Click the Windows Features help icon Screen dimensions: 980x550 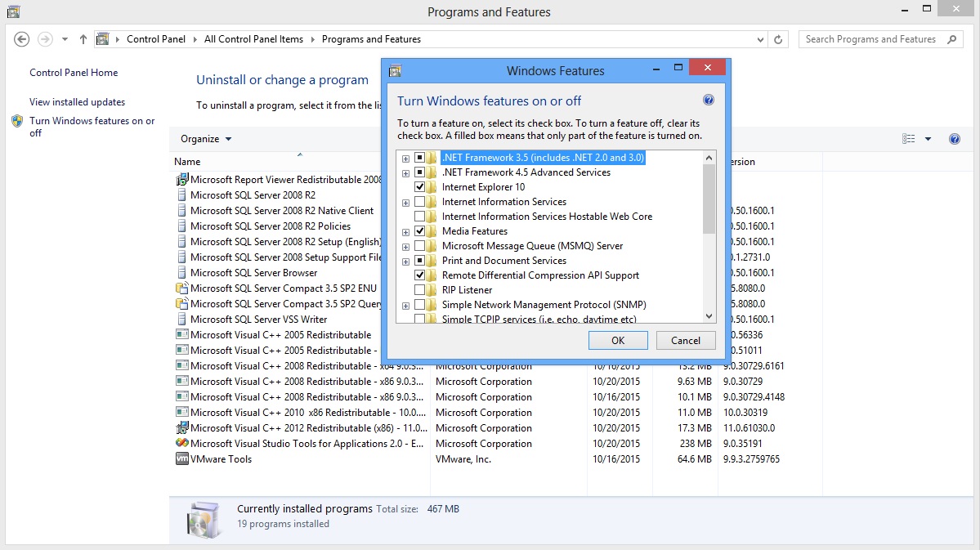pyautogui.click(x=708, y=100)
